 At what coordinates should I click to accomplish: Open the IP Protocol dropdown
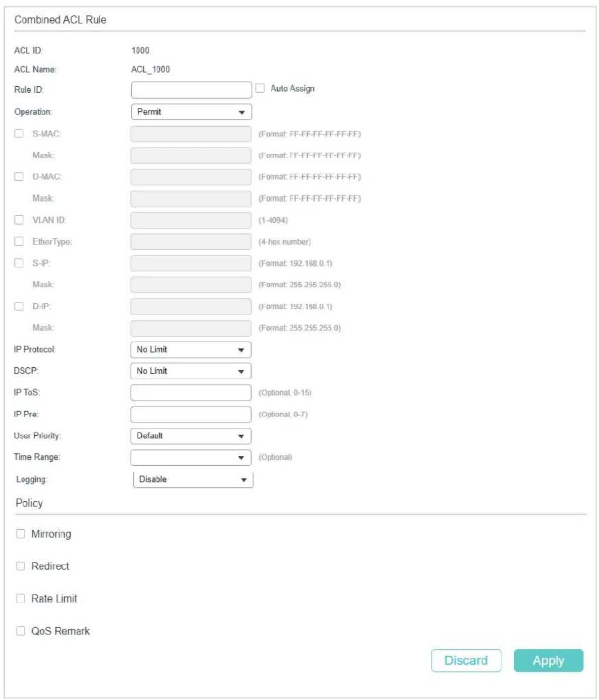click(x=191, y=349)
